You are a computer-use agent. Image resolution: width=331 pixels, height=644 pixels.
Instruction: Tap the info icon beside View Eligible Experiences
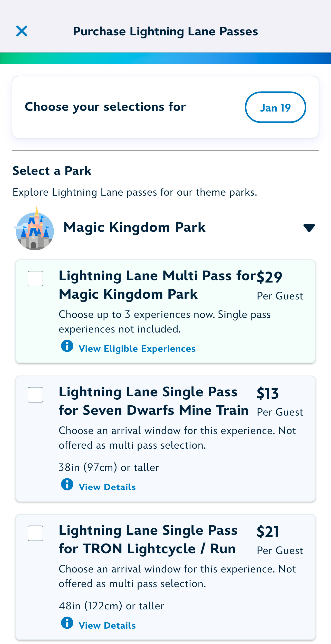click(67, 346)
